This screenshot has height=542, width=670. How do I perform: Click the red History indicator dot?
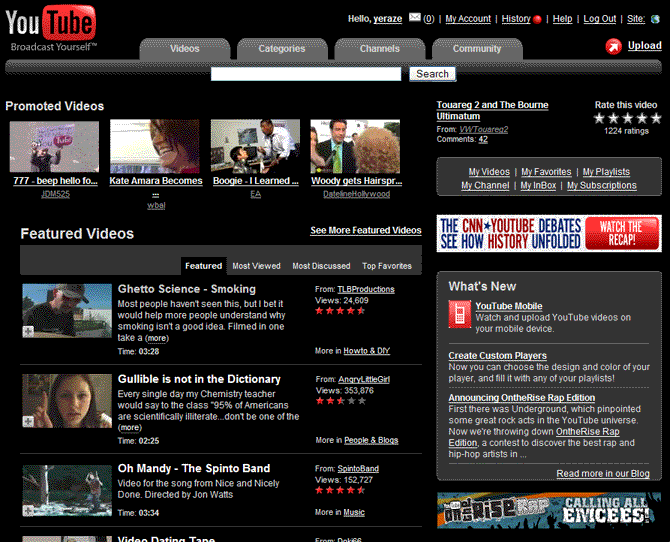click(x=537, y=19)
